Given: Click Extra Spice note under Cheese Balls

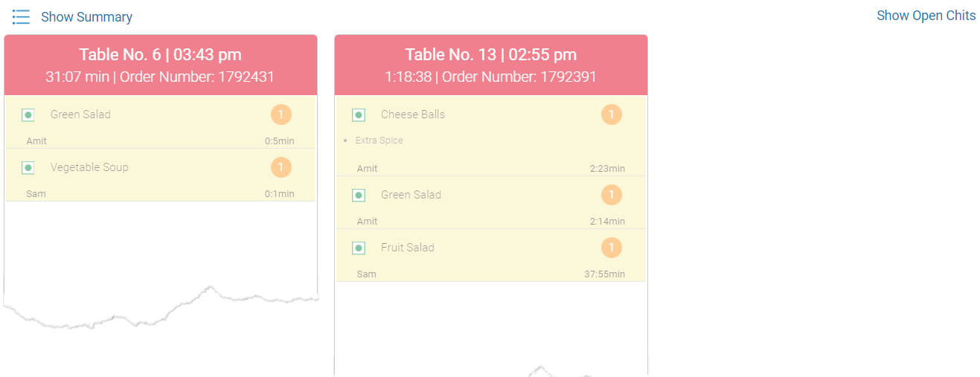Looking at the screenshot, I should (x=379, y=141).
